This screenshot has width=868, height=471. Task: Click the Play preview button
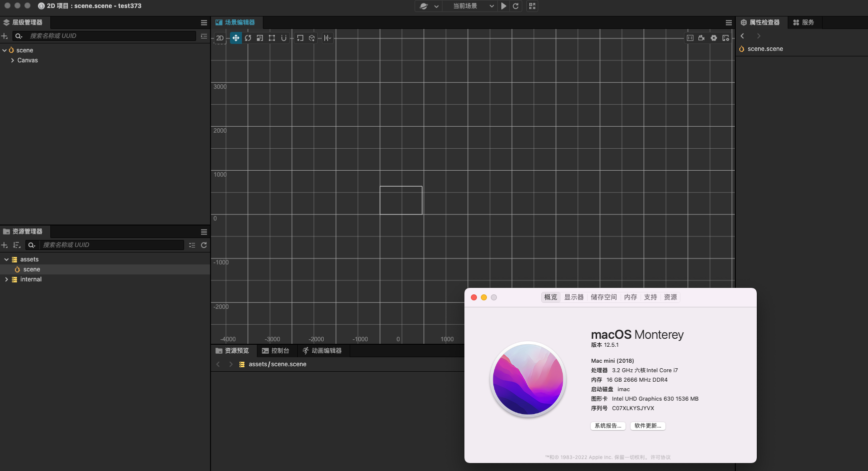click(504, 6)
